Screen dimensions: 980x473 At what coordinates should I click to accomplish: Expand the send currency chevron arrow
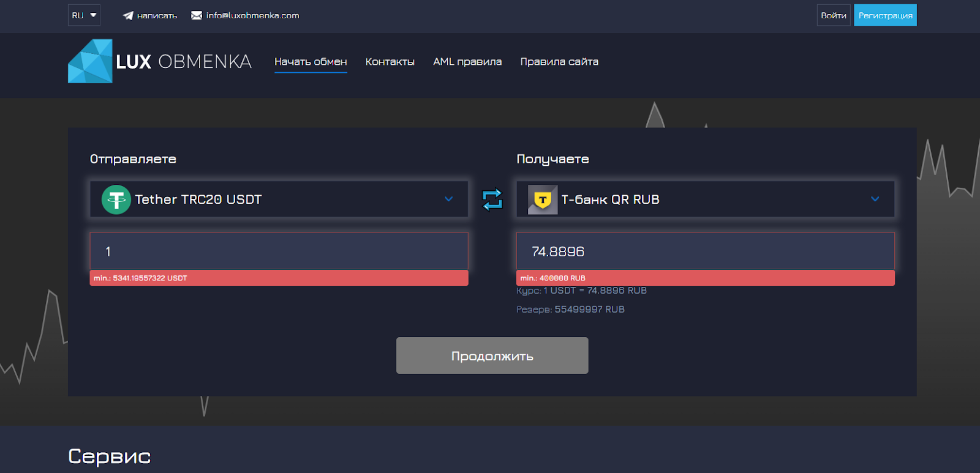[448, 199]
